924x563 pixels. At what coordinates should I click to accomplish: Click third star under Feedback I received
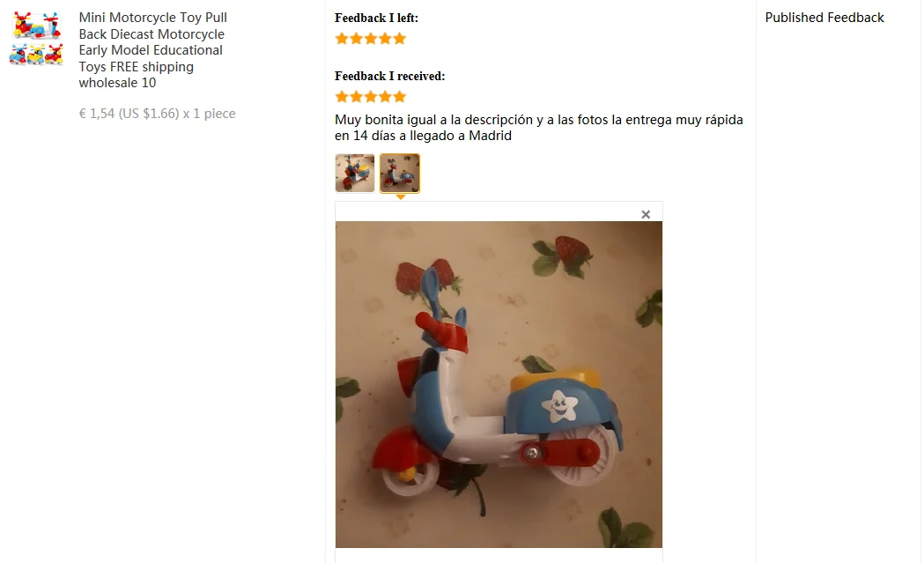point(371,97)
